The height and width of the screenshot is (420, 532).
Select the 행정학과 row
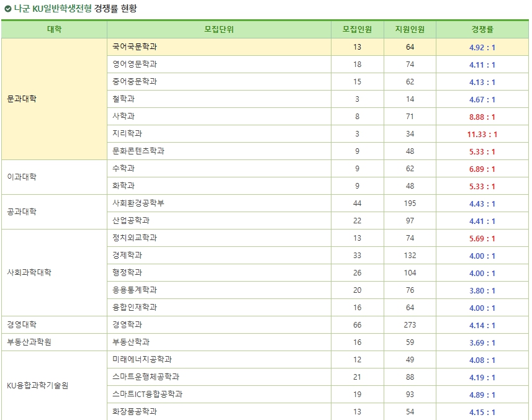click(x=318, y=273)
